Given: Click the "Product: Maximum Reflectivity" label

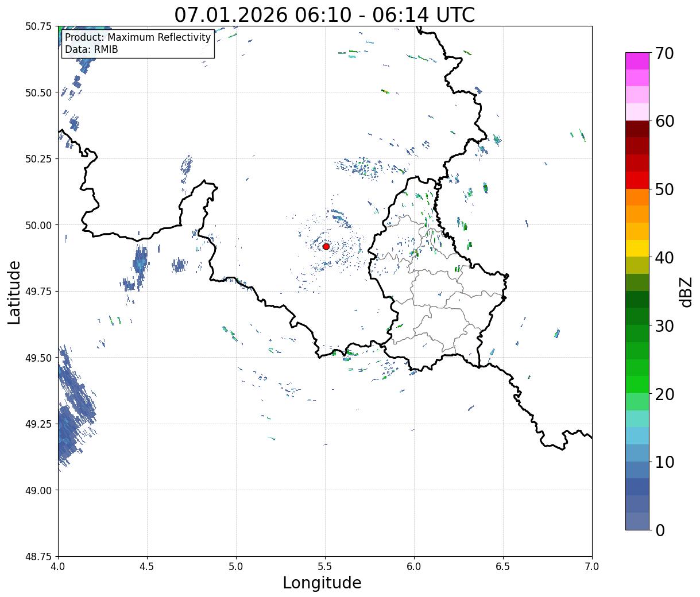Looking at the screenshot, I should tap(138, 37).
